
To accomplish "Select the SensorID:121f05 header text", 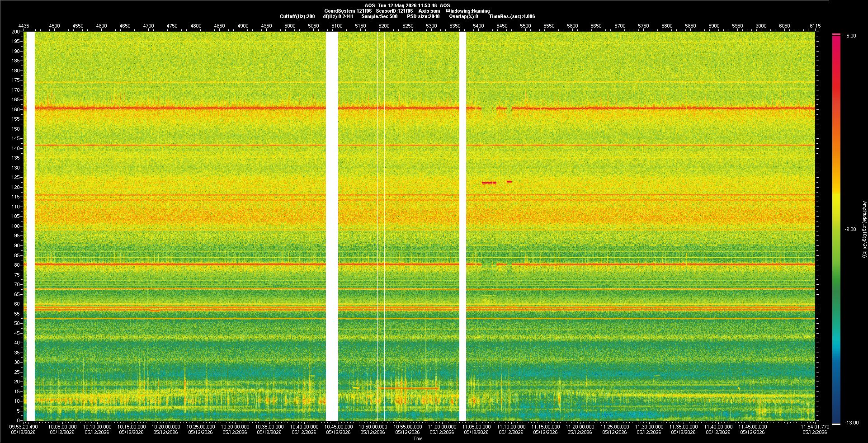I will 394,11.
